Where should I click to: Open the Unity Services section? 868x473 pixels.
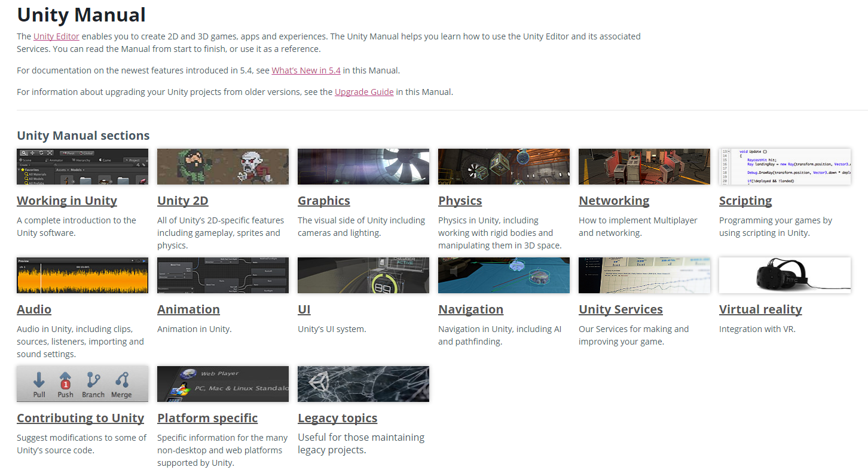tap(620, 310)
